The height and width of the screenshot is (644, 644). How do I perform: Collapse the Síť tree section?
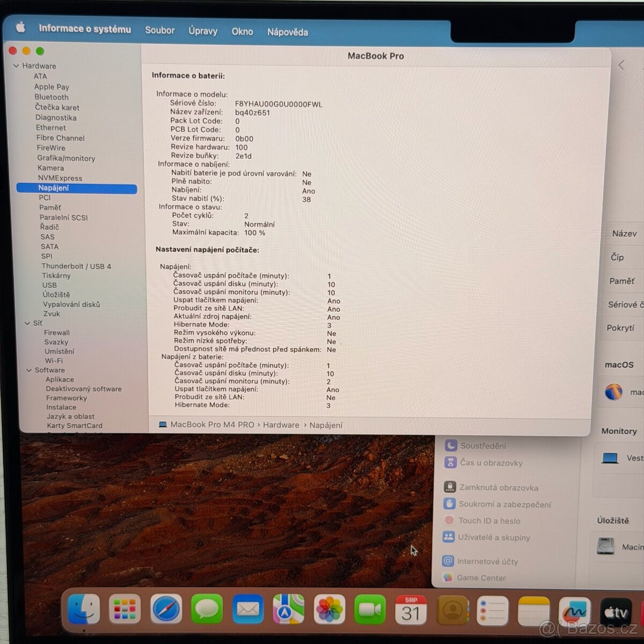[x=27, y=323]
